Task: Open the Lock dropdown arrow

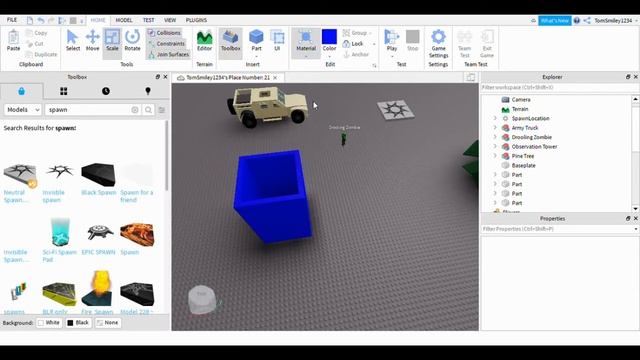Action: pyautogui.click(x=374, y=44)
